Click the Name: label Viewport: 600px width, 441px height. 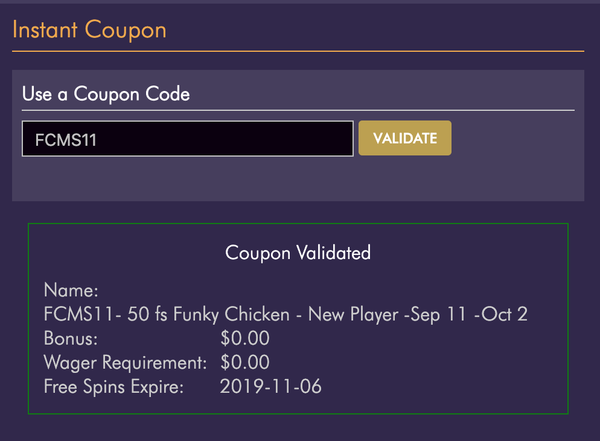(x=71, y=291)
